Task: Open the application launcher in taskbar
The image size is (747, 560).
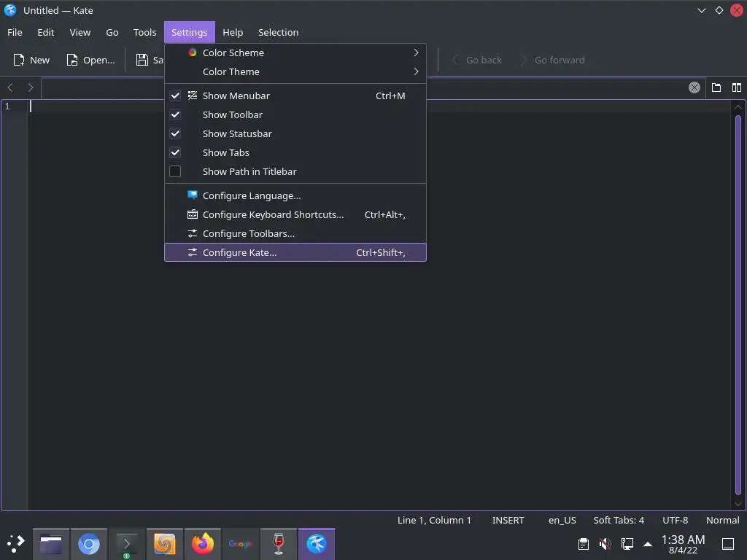Action: point(16,544)
